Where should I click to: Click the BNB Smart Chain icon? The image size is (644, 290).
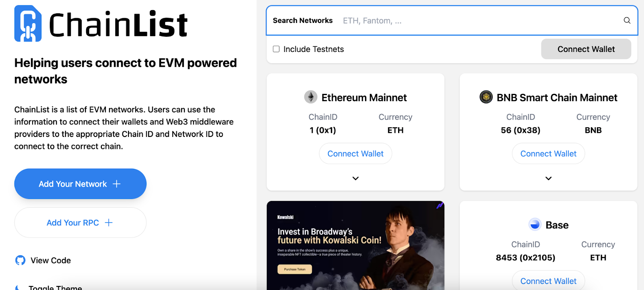point(486,97)
